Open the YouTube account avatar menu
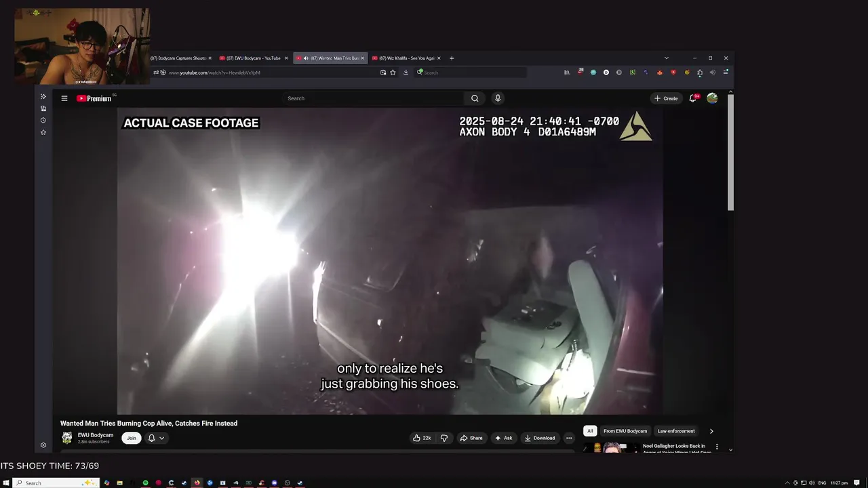Image resolution: width=868 pixels, height=488 pixels. point(712,98)
